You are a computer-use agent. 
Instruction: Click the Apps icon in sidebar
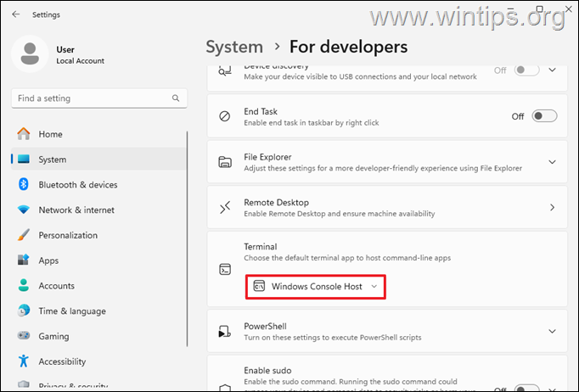[x=24, y=260]
